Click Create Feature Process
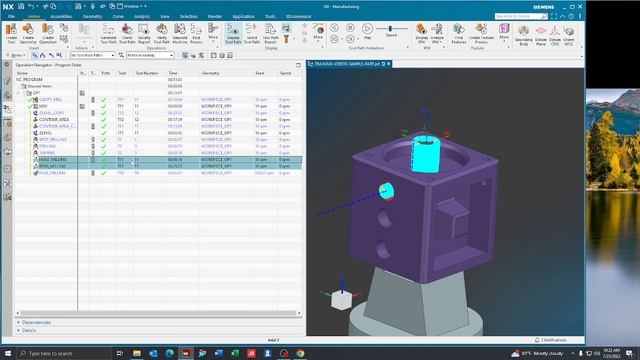The width and height of the screenshot is (640, 360). (481, 33)
